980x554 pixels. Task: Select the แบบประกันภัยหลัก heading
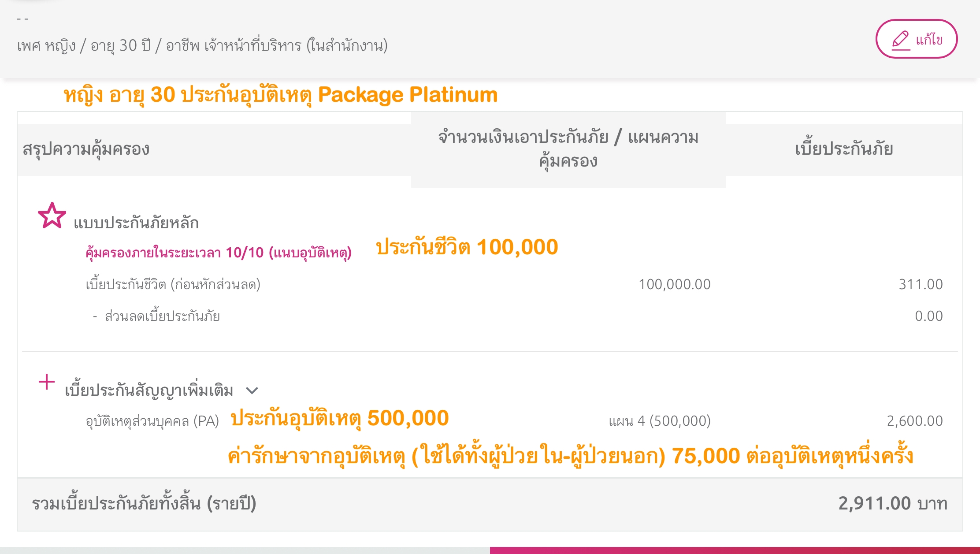(136, 223)
